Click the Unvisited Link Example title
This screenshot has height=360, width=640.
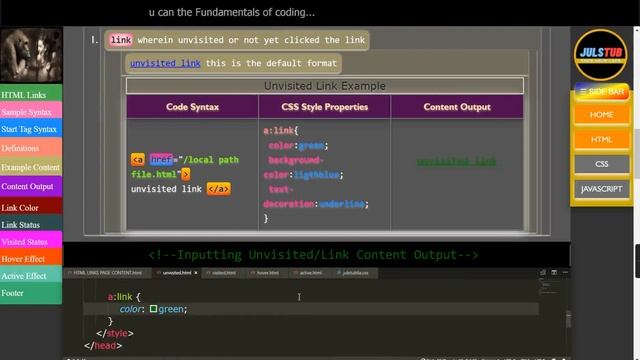(x=324, y=86)
